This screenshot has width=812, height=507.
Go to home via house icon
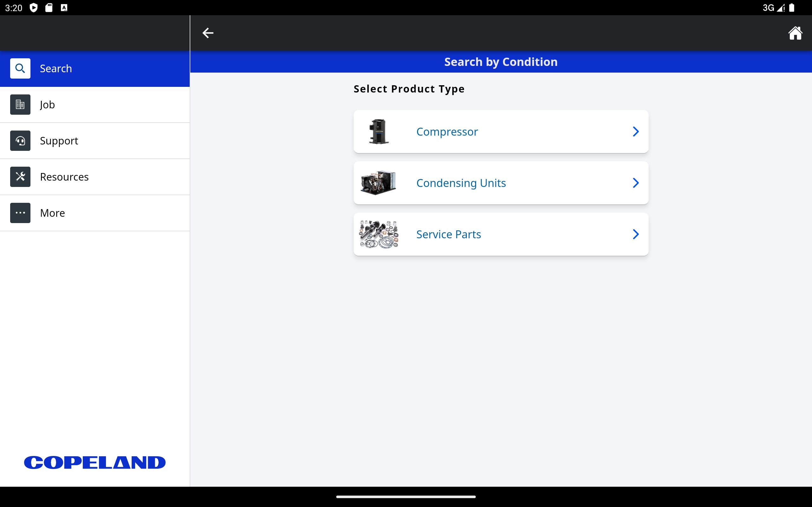pos(795,33)
